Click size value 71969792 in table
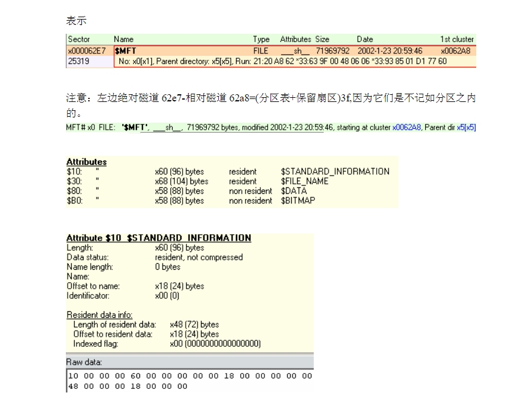 [x=333, y=51]
